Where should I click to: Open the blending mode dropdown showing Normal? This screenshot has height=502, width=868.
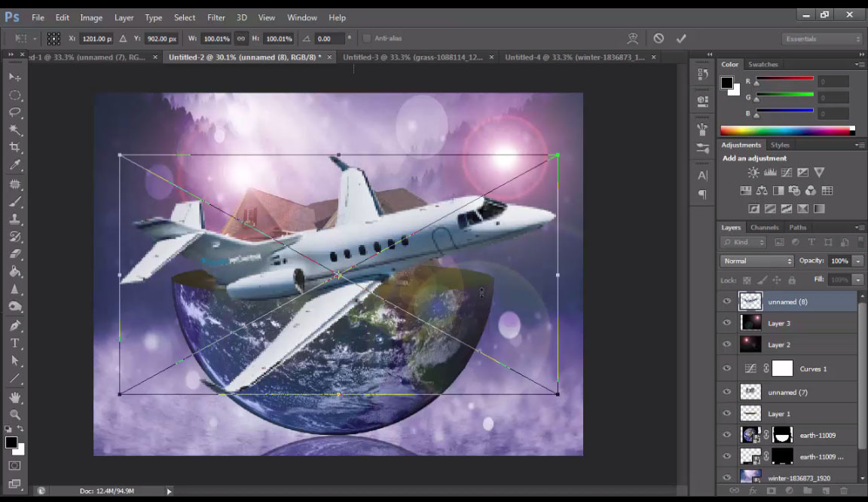[x=756, y=260]
